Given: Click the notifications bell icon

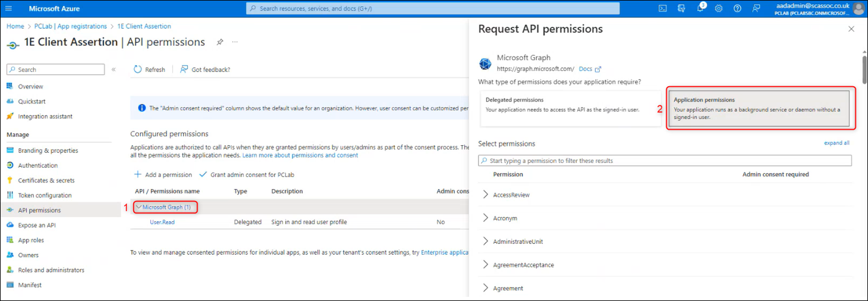Looking at the screenshot, I should [700, 8].
